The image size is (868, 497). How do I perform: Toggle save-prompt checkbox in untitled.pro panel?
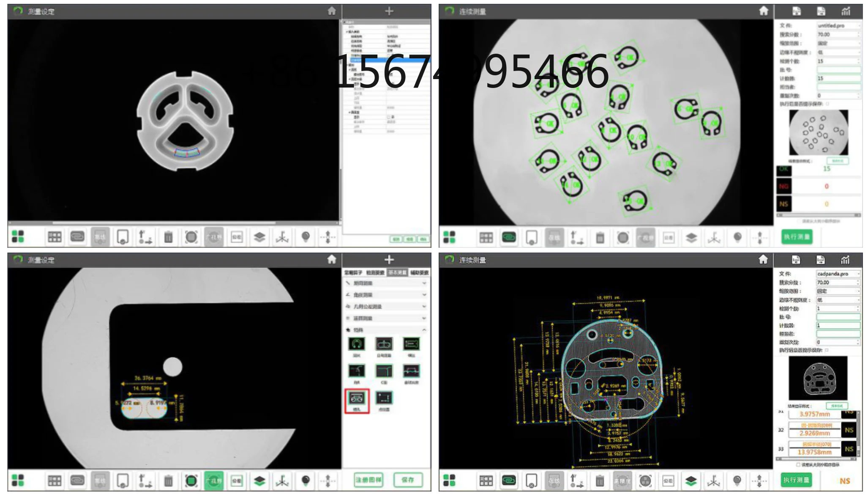point(827,104)
